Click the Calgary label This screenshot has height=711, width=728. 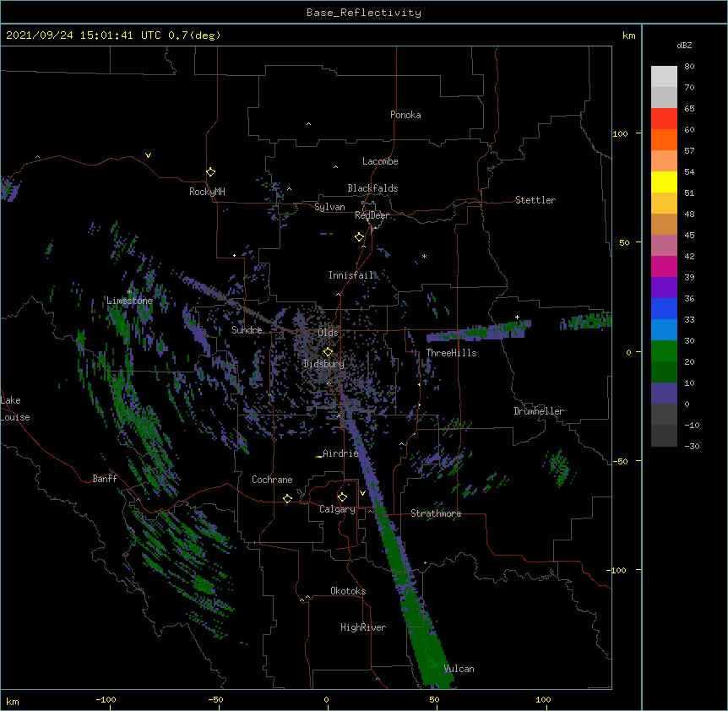[337, 509]
